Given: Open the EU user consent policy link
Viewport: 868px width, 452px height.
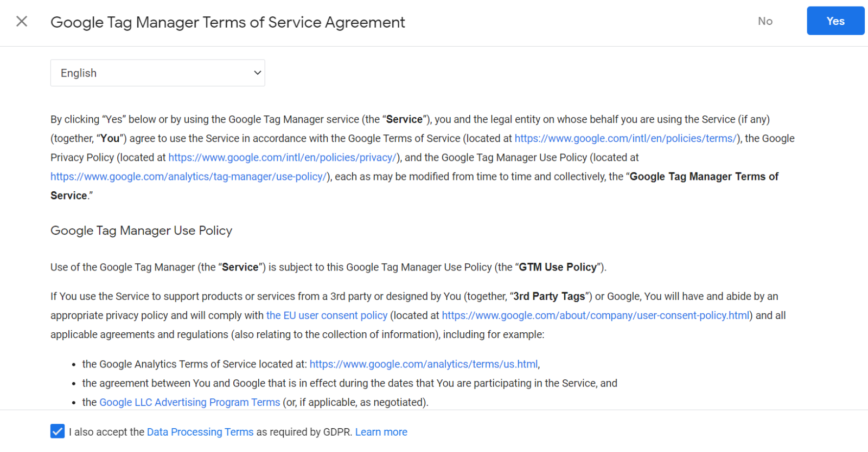Looking at the screenshot, I should click(x=327, y=315).
